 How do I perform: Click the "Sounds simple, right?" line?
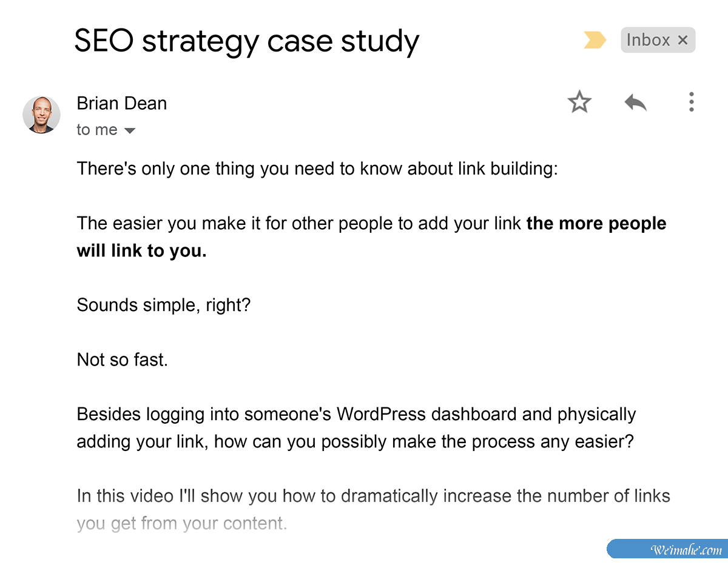[163, 305]
